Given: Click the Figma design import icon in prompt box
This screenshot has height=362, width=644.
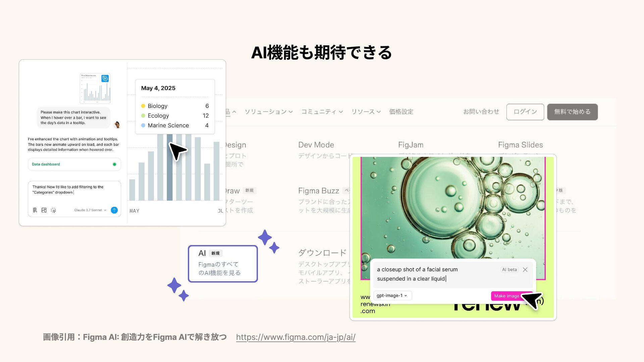Looking at the screenshot, I should click(35, 210).
